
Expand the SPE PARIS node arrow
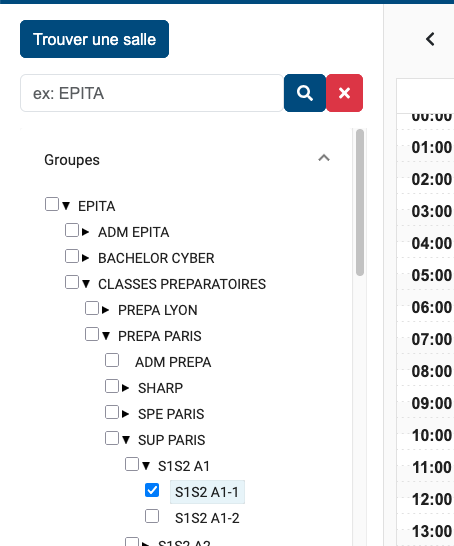[x=125, y=414]
